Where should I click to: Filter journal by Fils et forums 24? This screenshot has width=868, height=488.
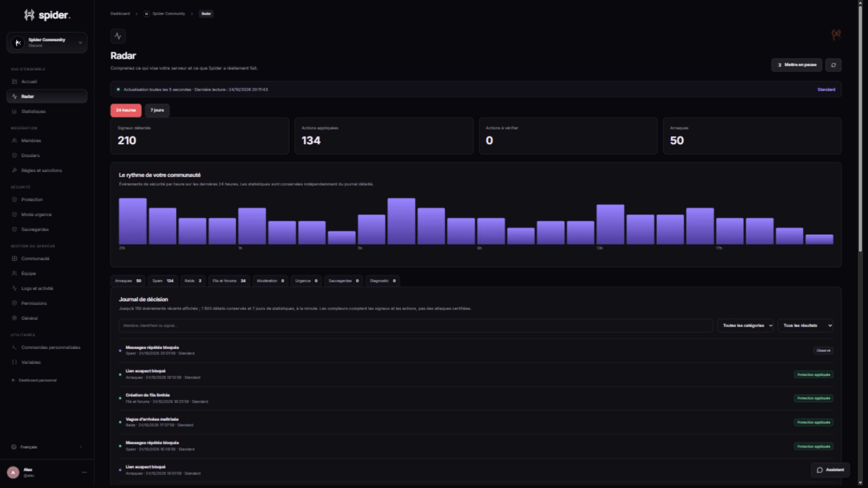(x=229, y=281)
